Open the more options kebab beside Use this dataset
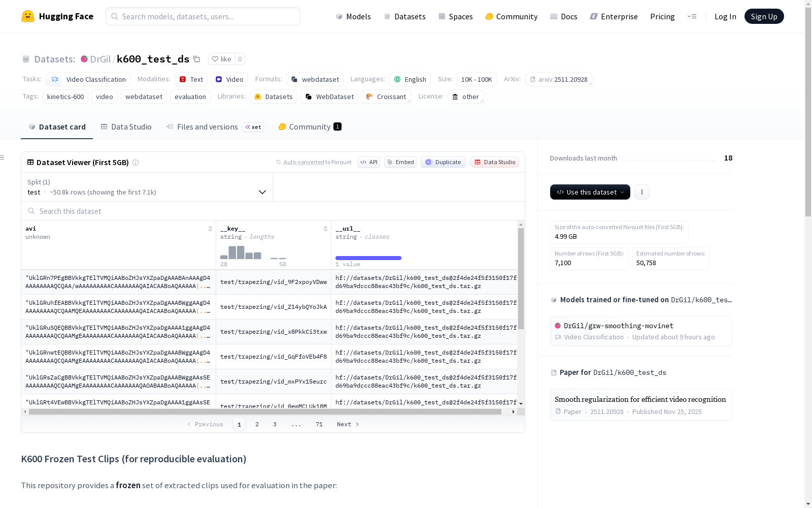The image size is (812, 508). point(642,192)
